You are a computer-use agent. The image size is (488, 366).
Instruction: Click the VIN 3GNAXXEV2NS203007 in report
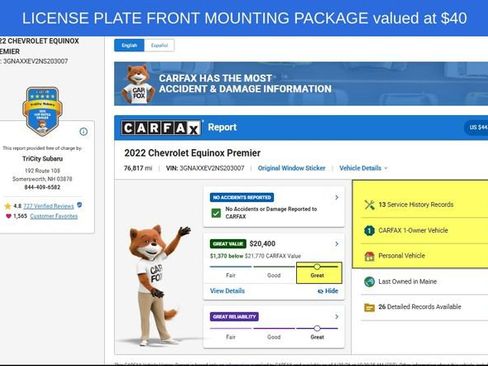coord(205,168)
